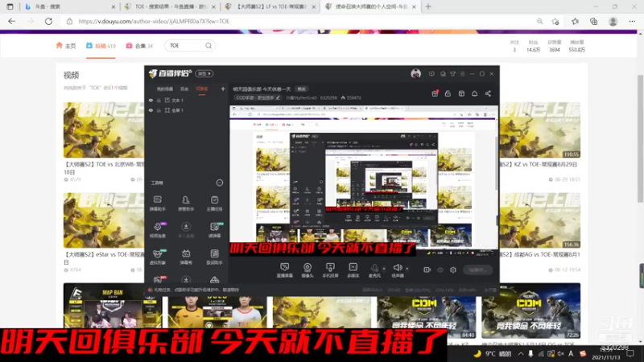
Task: Click the TOE search field on Douyu page
Action: pyautogui.click(x=186, y=46)
